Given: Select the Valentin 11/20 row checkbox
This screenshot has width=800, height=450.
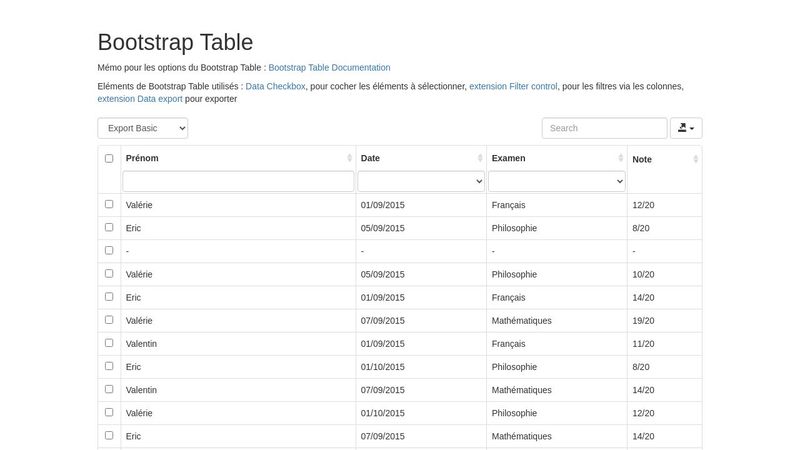Looking at the screenshot, I should 109,343.
